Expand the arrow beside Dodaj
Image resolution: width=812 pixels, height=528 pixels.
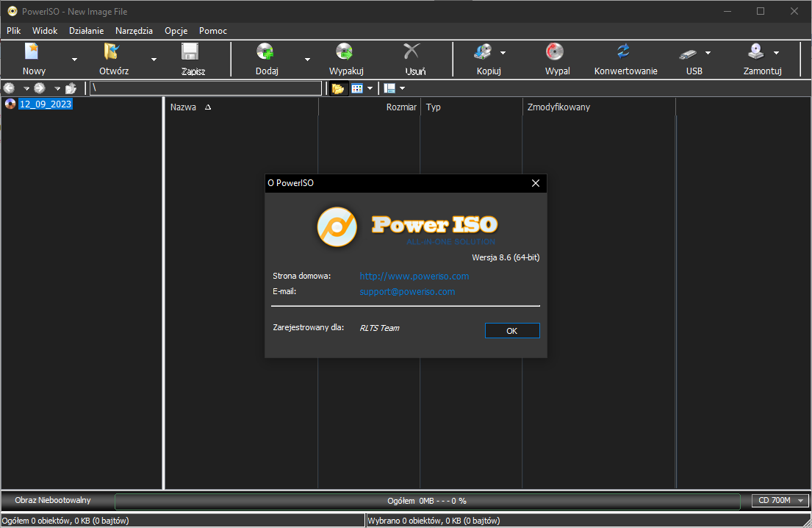pyautogui.click(x=308, y=60)
